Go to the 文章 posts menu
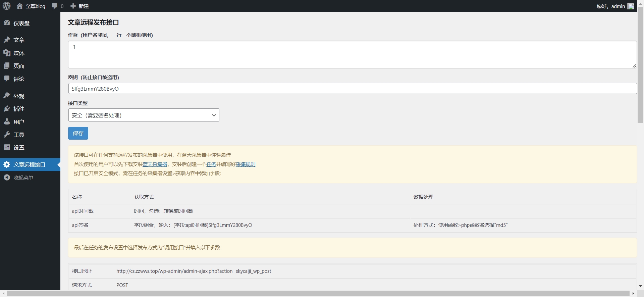644x297 pixels. (19, 40)
